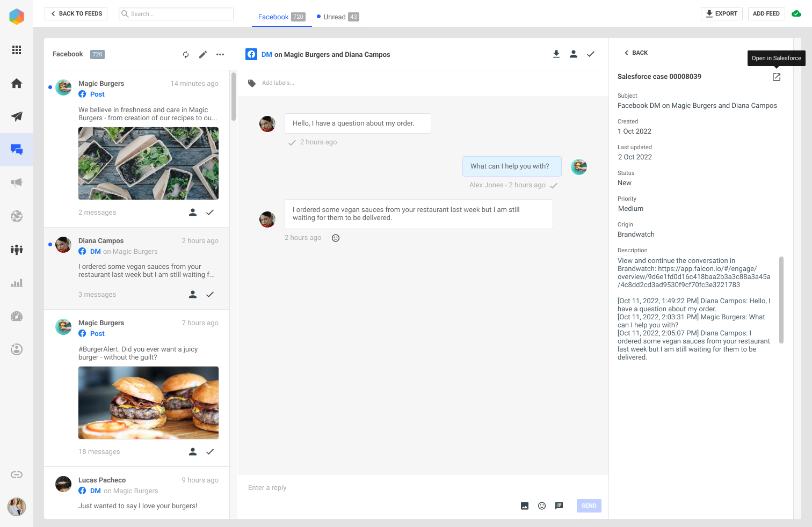The height and width of the screenshot is (527, 812).
Task: Refresh the Facebook feed
Action: point(186,54)
